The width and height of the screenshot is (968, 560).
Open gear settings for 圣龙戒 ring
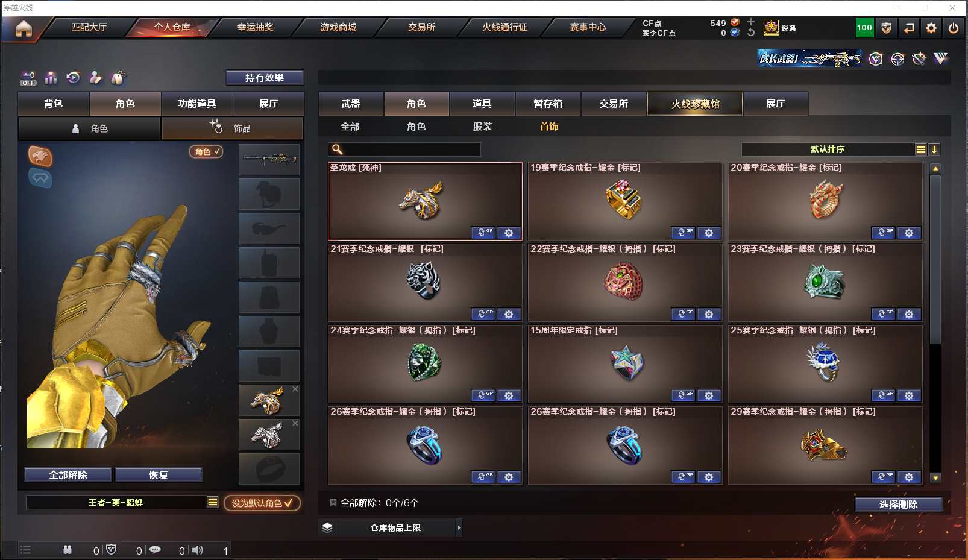[509, 233]
